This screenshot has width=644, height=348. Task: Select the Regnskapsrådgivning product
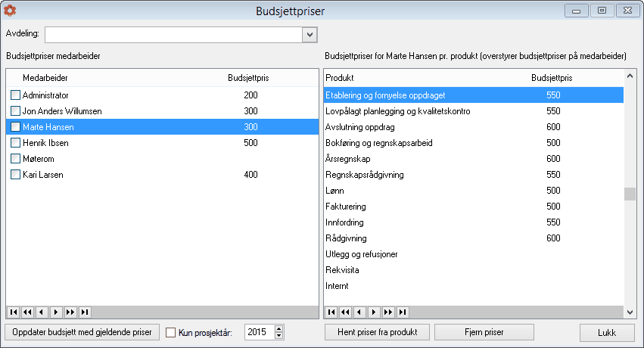364,175
